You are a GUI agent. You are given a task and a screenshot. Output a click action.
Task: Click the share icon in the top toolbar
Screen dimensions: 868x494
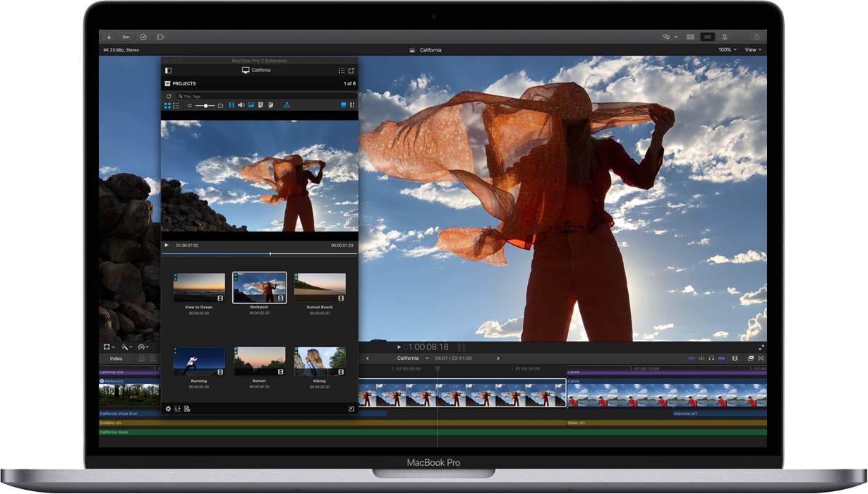pos(756,37)
